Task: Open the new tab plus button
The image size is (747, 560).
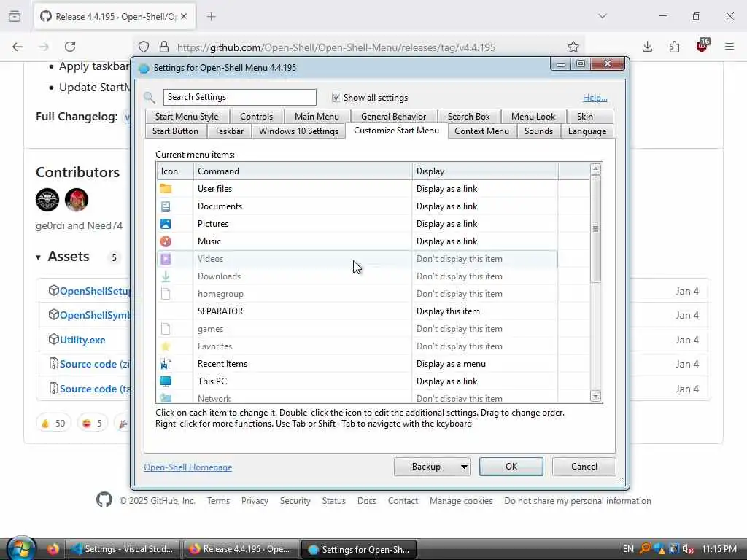Action: point(211,17)
